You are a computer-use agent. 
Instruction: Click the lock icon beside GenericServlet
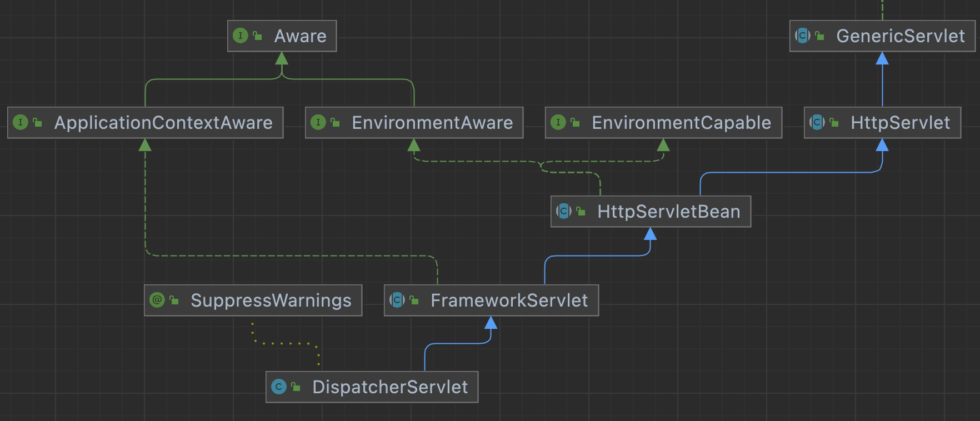click(x=820, y=36)
